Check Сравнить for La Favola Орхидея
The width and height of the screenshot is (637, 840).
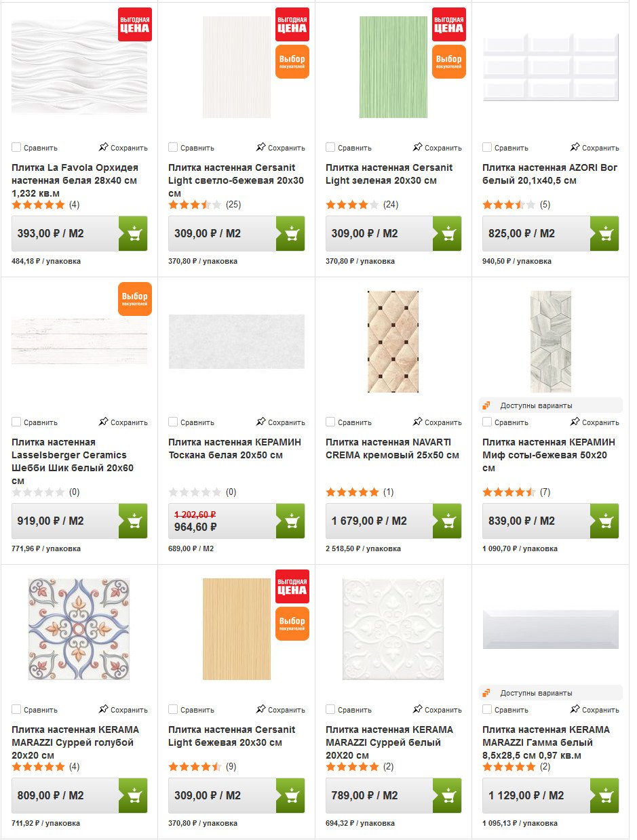[x=17, y=148]
